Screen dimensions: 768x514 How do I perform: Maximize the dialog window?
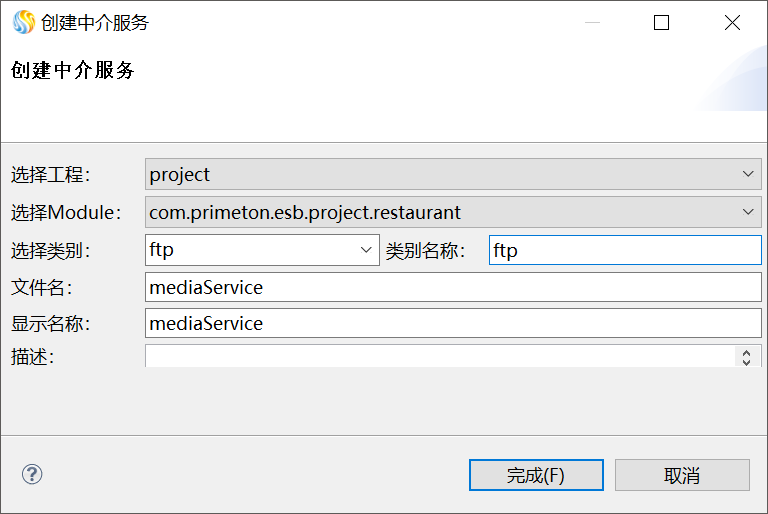click(x=661, y=22)
